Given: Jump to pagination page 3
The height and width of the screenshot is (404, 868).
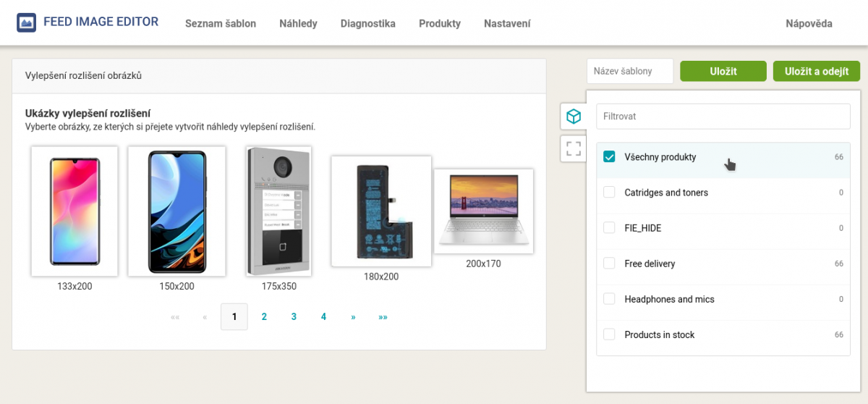Looking at the screenshot, I should (294, 316).
